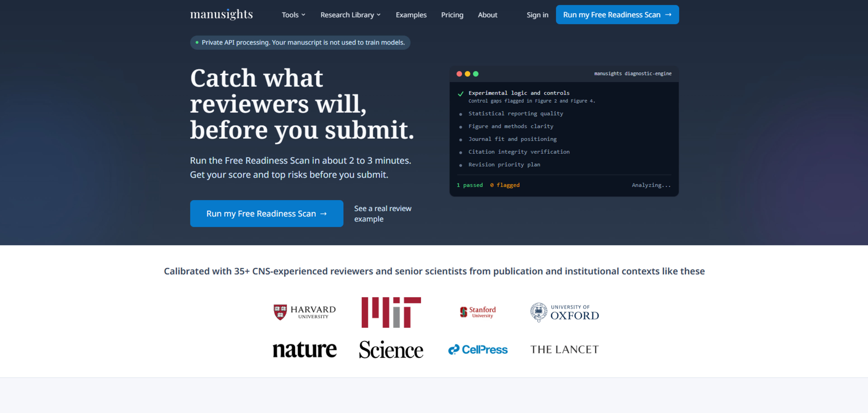This screenshot has width=868, height=413.
Task: Click the green checkmark beside Experimental logic
Action: point(461,94)
